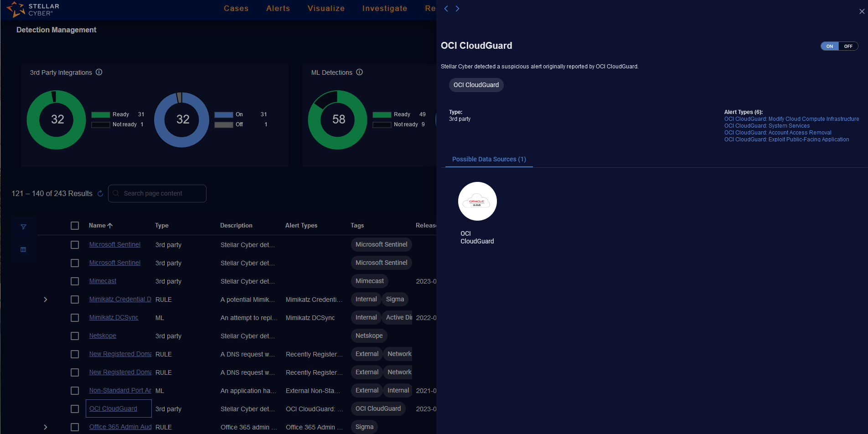Open the column chooser icon

23,250
